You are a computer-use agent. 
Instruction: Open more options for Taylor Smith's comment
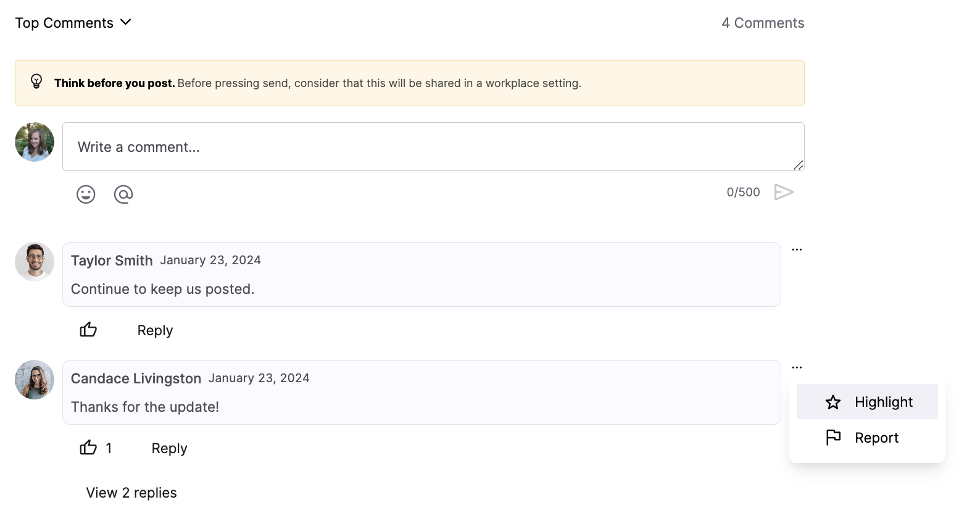(x=797, y=250)
